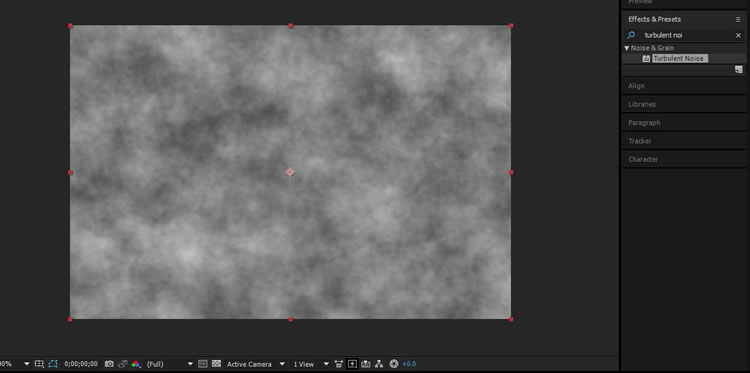The image size is (750, 373).
Task: Open the Comp Flowchart icon
Action: pos(379,364)
